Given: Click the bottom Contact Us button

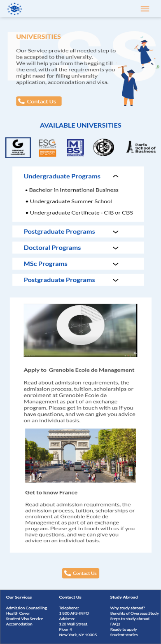Looking at the screenshot, I should pos(81,573).
